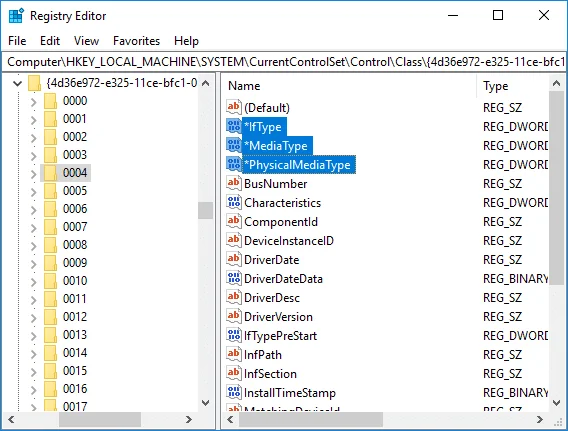Select the DeviceInstanceID value name
Image resolution: width=568 pixels, height=431 pixels.
tap(289, 241)
